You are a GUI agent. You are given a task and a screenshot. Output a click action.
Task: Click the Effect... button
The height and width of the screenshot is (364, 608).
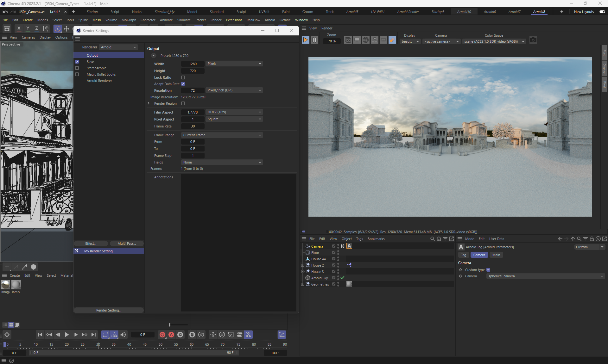click(x=91, y=244)
